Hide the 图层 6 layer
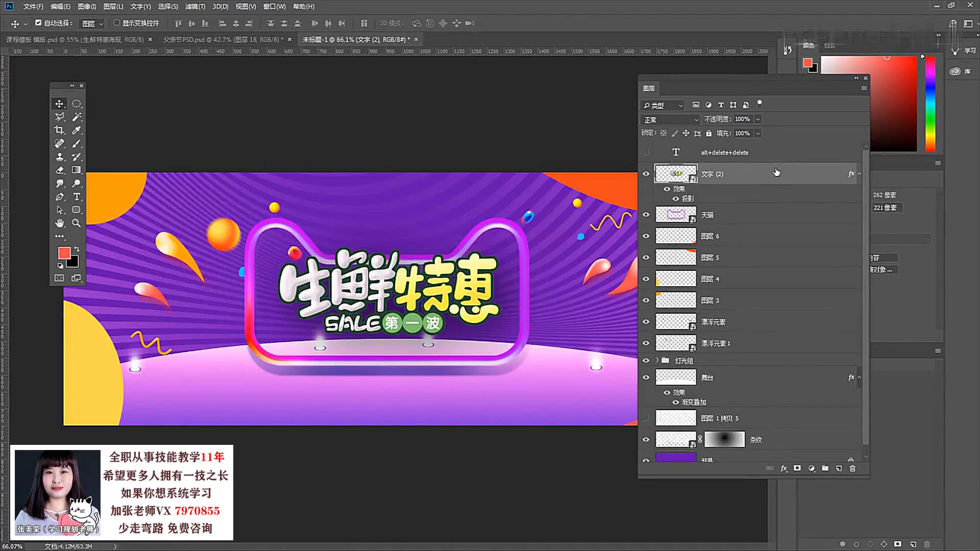The image size is (980, 551). pyautogui.click(x=646, y=236)
